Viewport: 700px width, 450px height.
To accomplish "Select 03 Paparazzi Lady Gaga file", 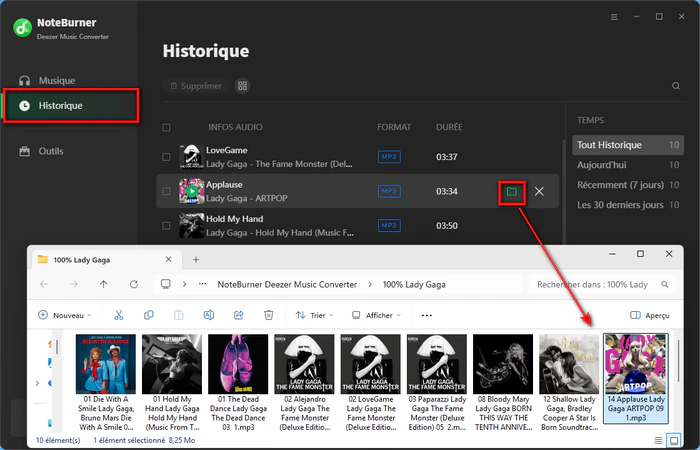I will coord(437,382).
